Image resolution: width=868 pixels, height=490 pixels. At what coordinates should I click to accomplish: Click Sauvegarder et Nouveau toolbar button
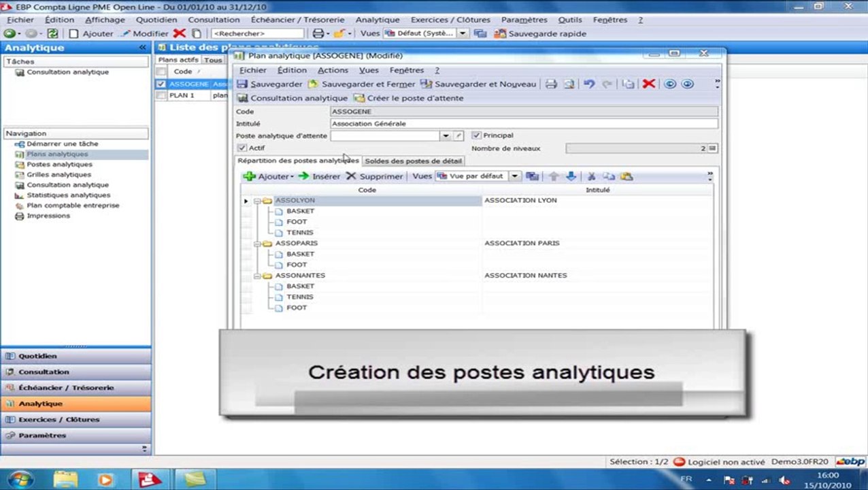pyautogui.click(x=478, y=84)
